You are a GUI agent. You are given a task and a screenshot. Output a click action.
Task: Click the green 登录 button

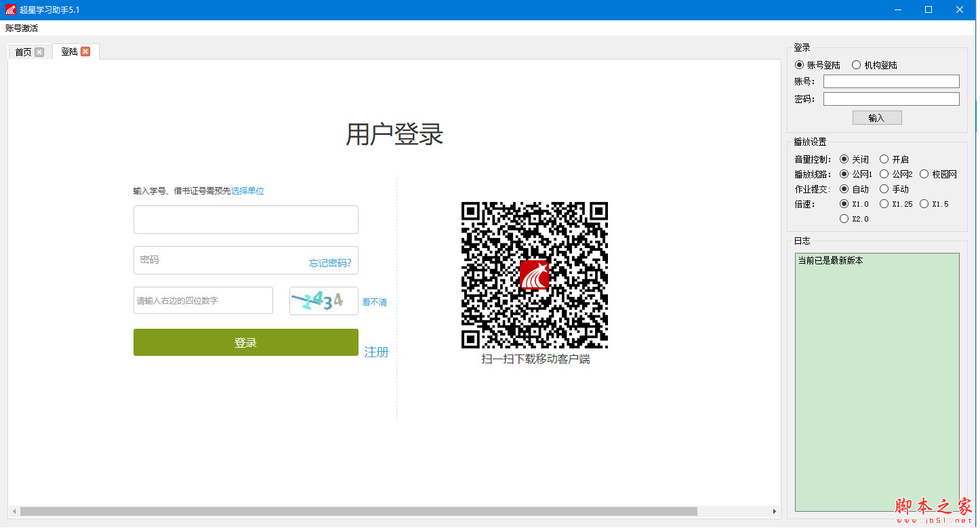[x=246, y=342]
